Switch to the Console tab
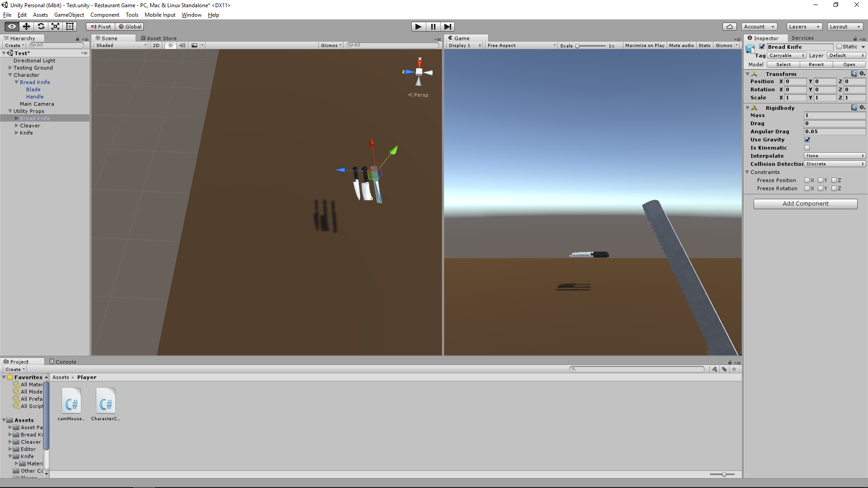The width and height of the screenshot is (868, 488). pos(63,362)
